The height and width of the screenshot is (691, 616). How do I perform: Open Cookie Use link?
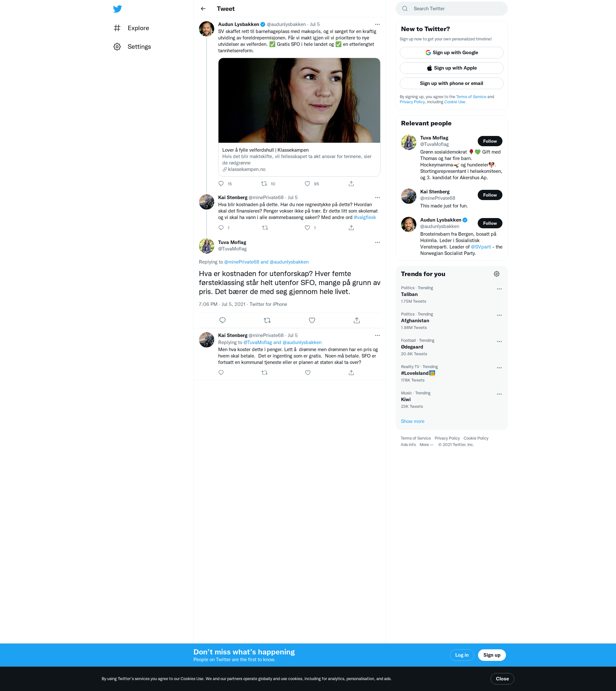pyautogui.click(x=455, y=102)
